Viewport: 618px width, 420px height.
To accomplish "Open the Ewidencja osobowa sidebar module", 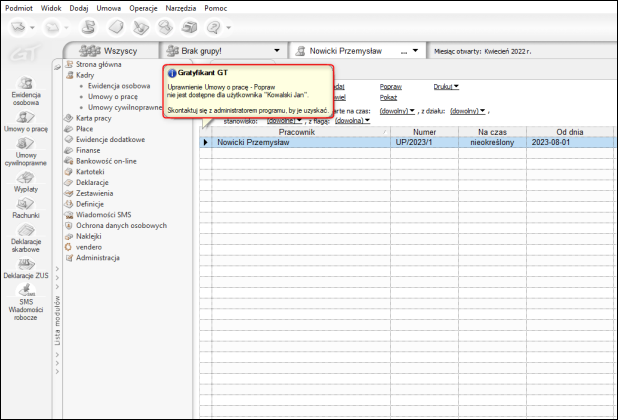I will [x=26, y=91].
